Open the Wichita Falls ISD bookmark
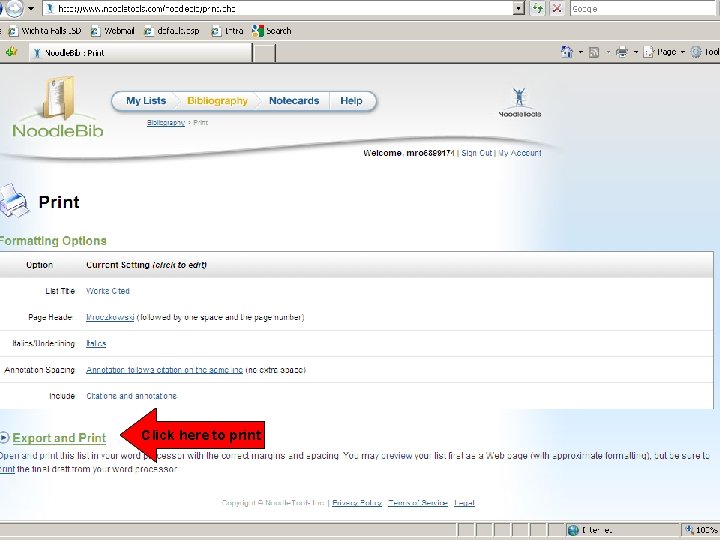 (x=45, y=31)
